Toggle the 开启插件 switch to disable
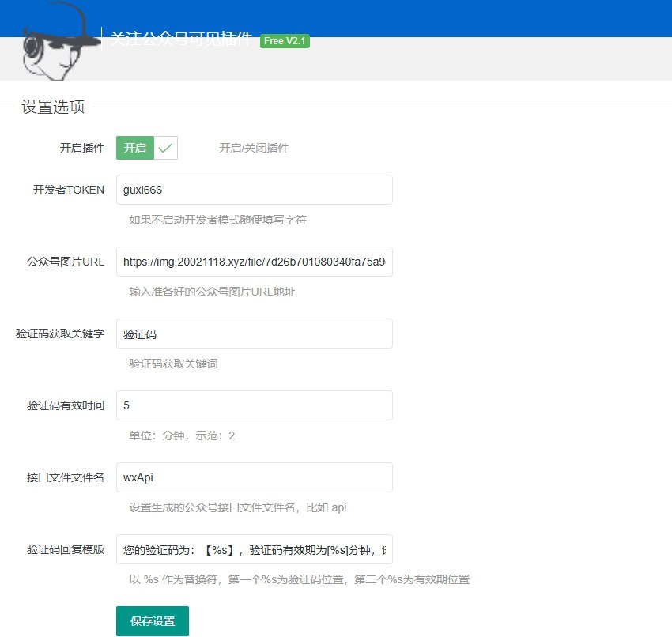 pyautogui.click(x=134, y=147)
